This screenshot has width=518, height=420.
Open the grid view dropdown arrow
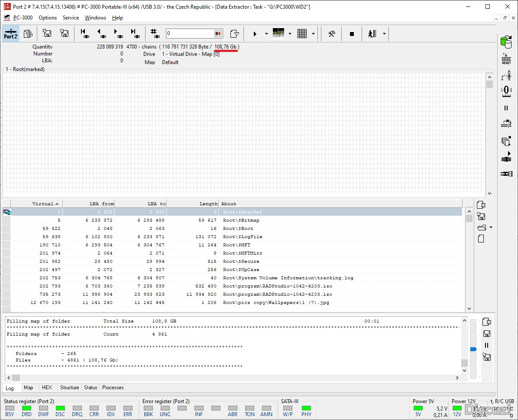(313, 34)
